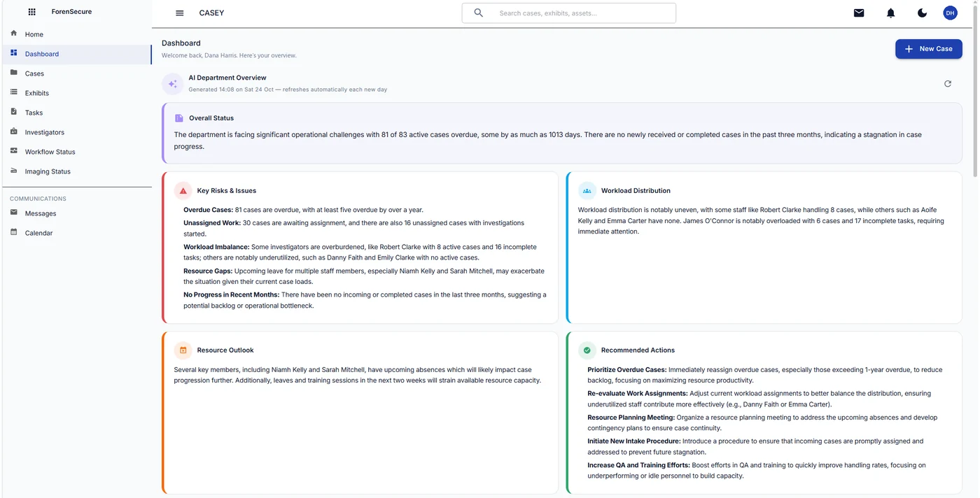Click the Messages envelope icon in sidebar
The height and width of the screenshot is (498, 980).
coord(14,213)
